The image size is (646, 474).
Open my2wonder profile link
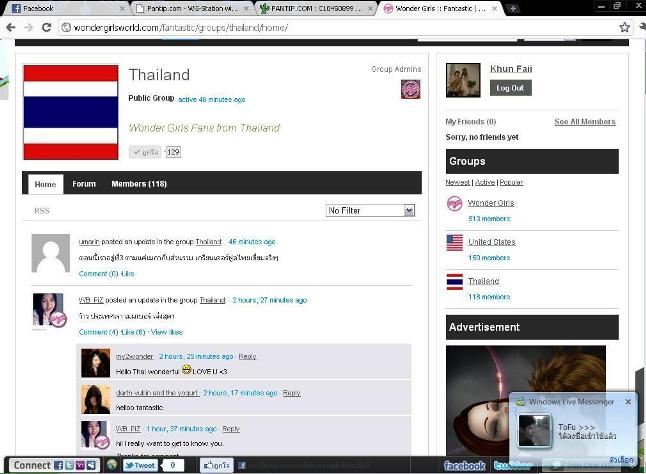click(134, 357)
